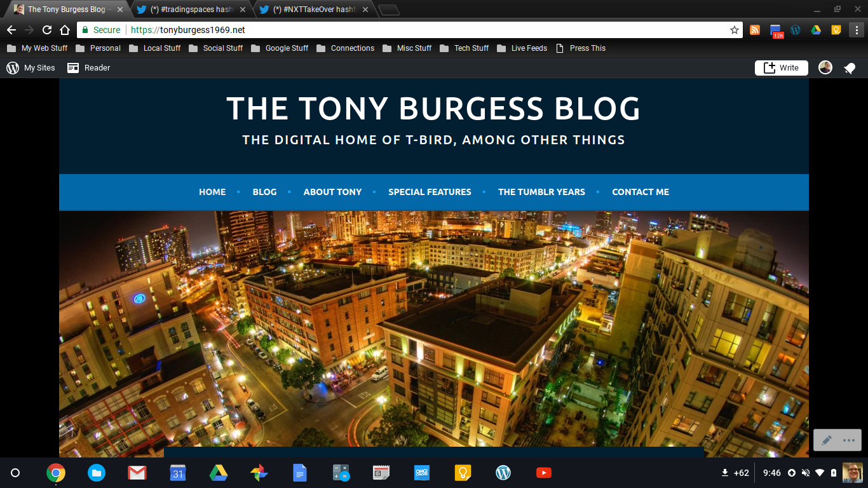Launch YouTube from the shelf
The image size is (868, 488).
click(543, 473)
